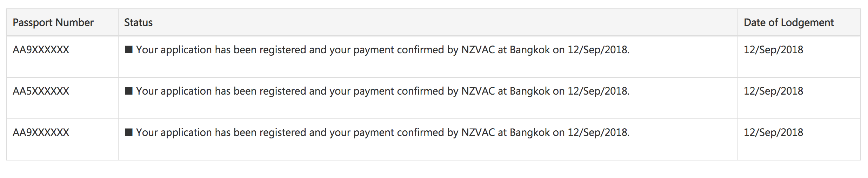Click first row lodgement date 12/Sep/2018
Image resolution: width=868 pixels, height=178 pixels.
pos(774,50)
